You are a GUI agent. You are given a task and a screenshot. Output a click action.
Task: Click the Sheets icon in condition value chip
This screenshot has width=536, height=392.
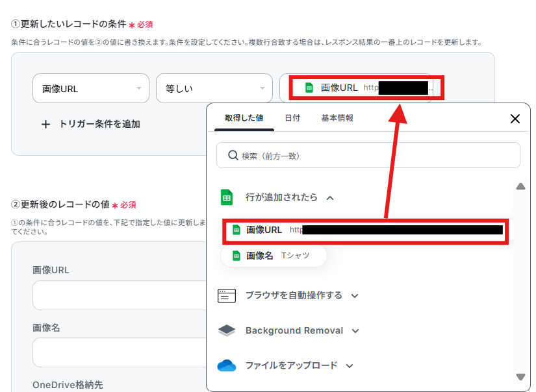pos(309,88)
